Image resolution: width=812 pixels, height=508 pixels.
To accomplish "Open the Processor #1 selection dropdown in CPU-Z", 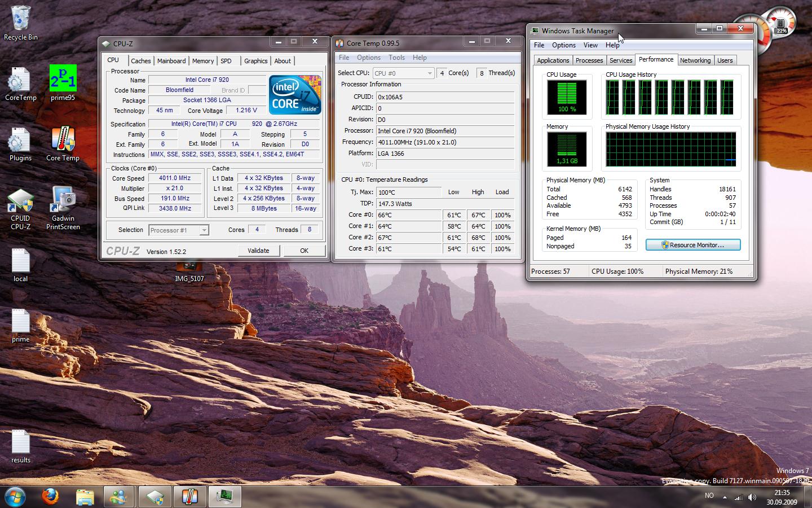I will point(178,230).
